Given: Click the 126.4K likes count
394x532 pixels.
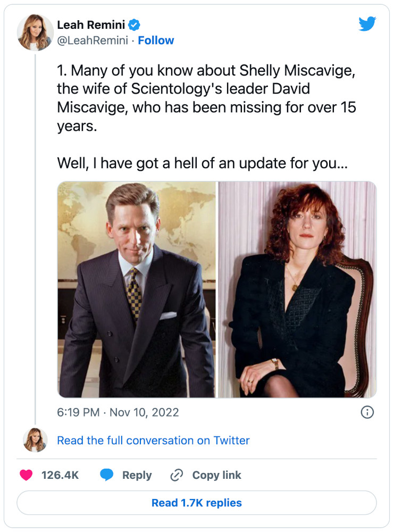Looking at the screenshot, I should pos(60,475).
